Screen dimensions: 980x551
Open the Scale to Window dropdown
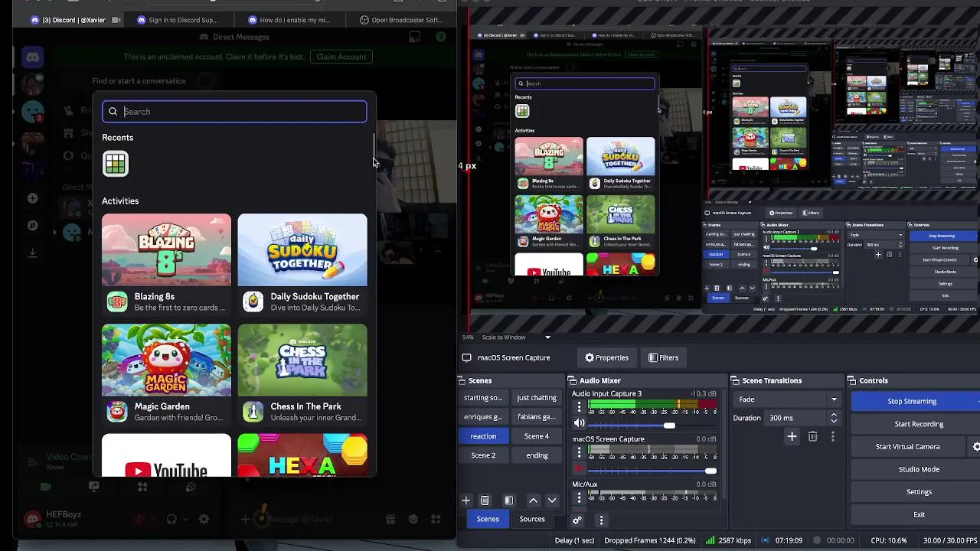point(516,337)
